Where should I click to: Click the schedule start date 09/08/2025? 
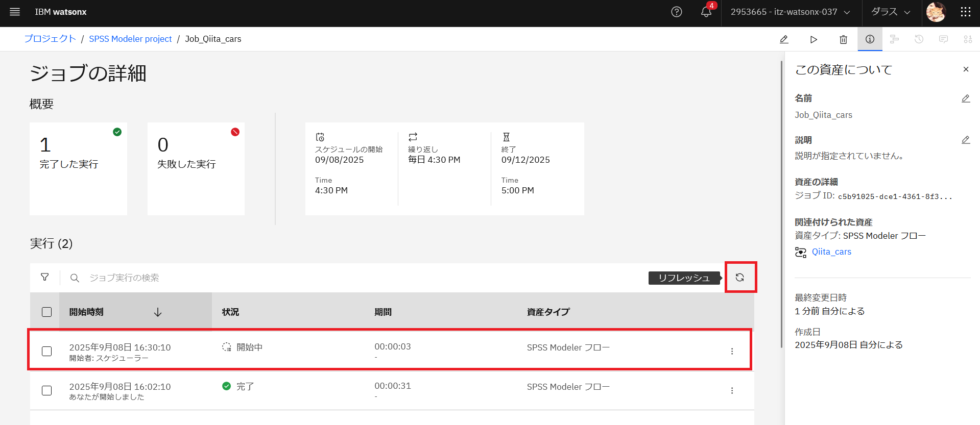(x=340, y=160)
